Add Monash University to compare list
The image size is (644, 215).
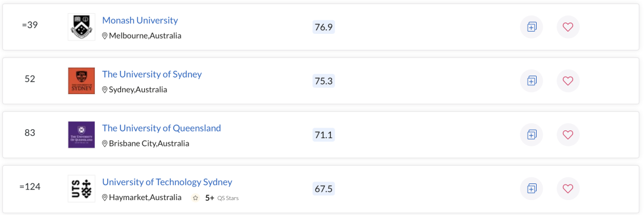click(x=531, y=27)
